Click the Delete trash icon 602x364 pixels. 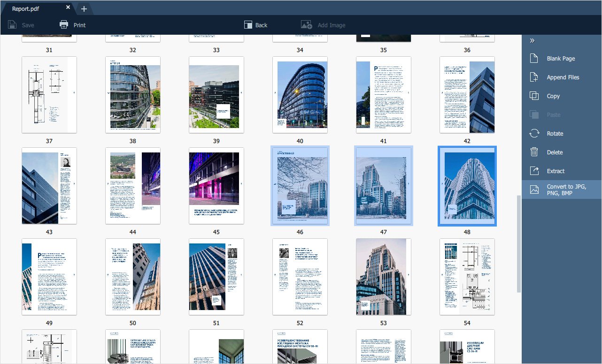[x=534, y=152]
